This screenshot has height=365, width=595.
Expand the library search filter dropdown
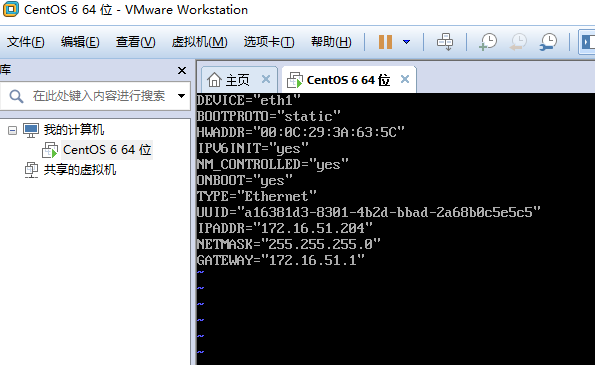click(181, 96)
